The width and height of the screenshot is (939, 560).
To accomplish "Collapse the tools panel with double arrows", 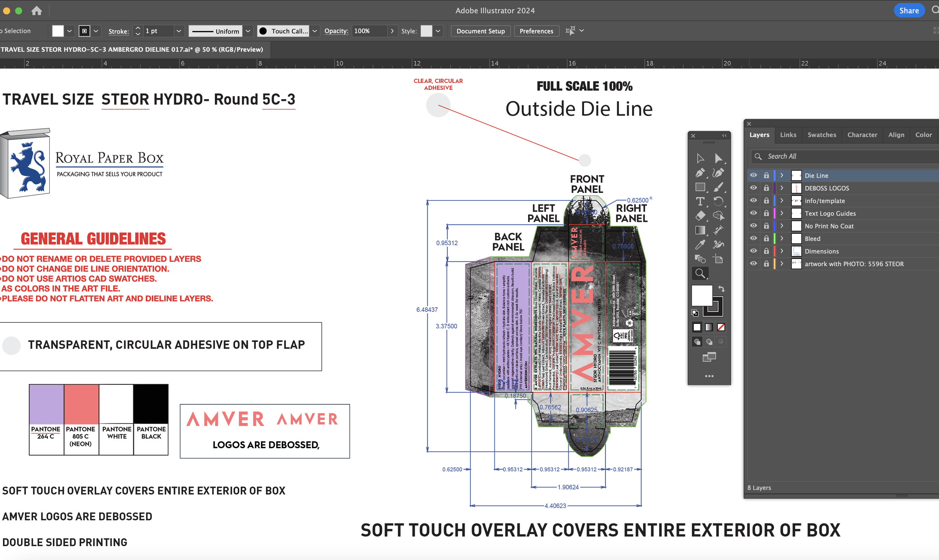I will [x=724, y=135].
